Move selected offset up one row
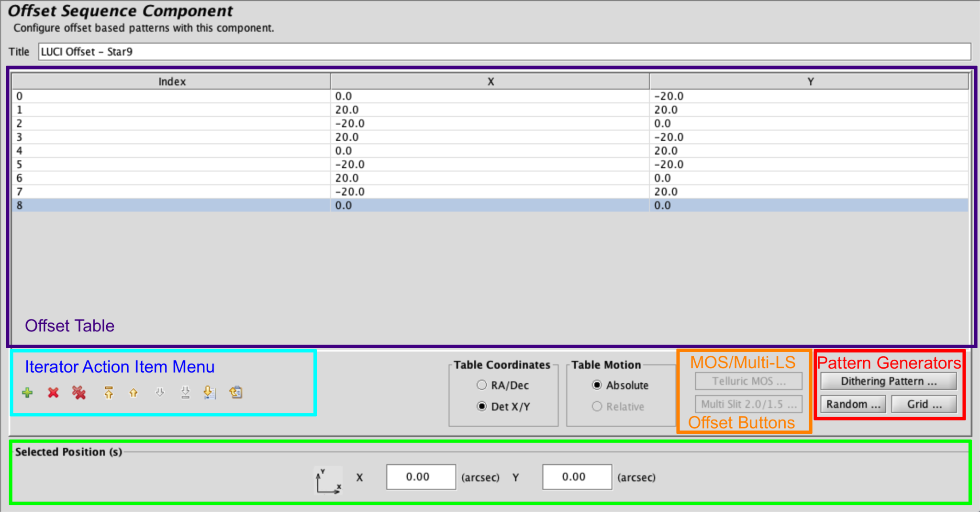Screen dimensions: 980x512 [x=134, y=393]
